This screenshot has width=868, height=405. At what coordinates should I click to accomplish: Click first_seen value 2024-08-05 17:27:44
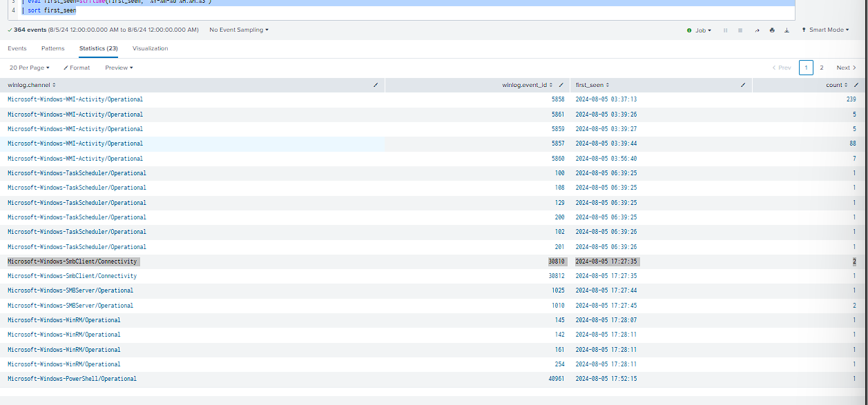pos(606,290)
